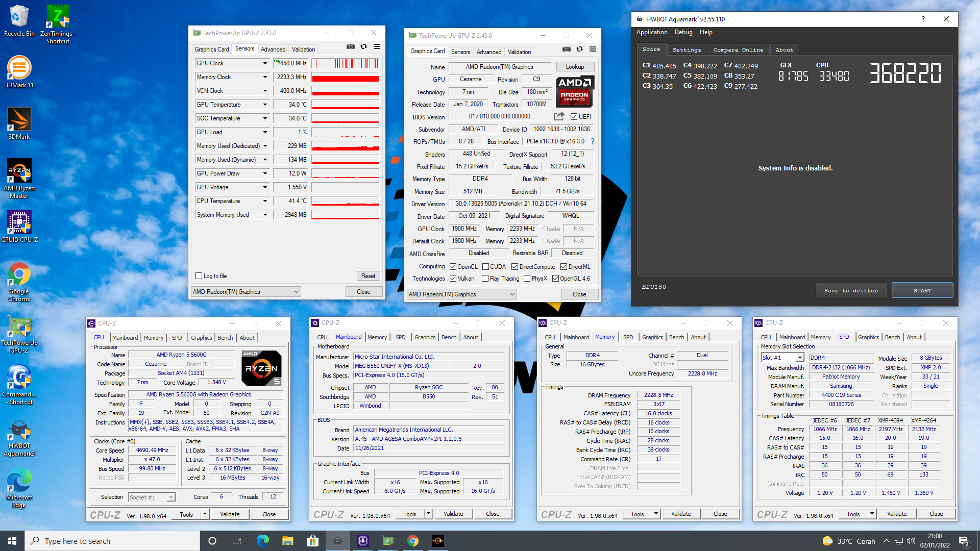Launch 3DMark 11 desktop icon
This screenshot has width=980, height=551.
pos(19,72)
